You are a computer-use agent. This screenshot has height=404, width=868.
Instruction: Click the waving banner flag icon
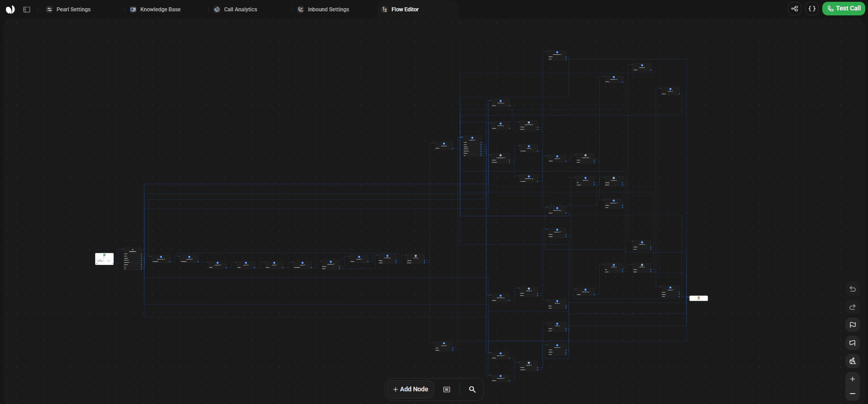pos(853,343)
